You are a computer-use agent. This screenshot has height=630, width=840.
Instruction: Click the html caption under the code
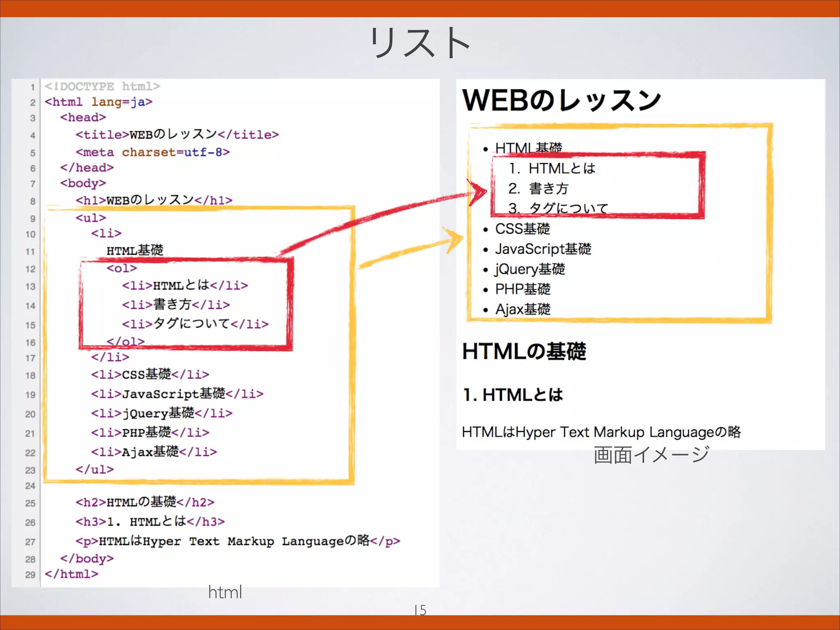225,592
